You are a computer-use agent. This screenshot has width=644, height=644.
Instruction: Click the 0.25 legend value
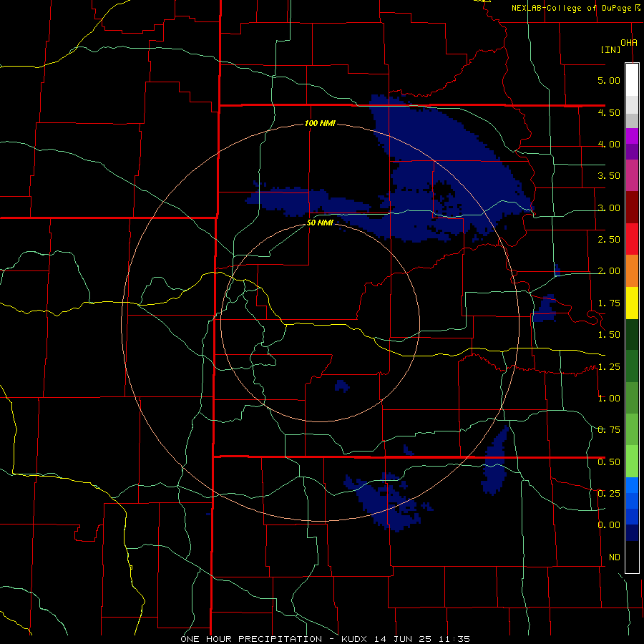[x=609, y=493]
